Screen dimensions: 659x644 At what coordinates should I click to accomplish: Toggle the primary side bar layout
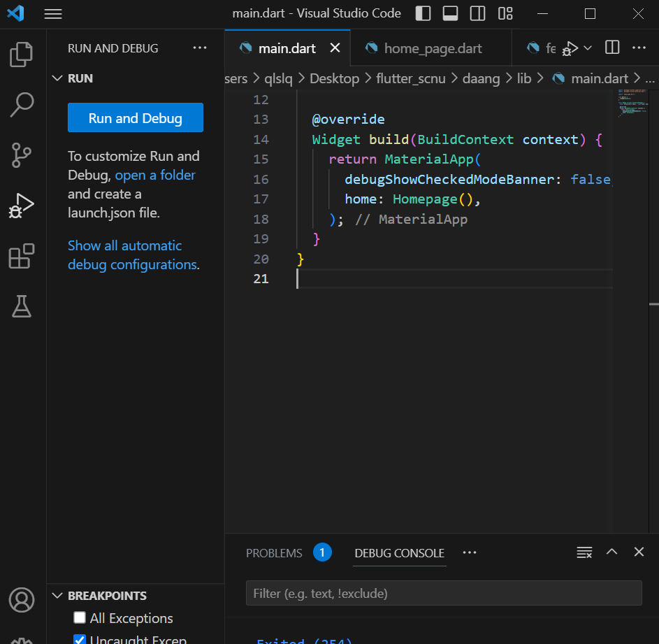point(423,13)
